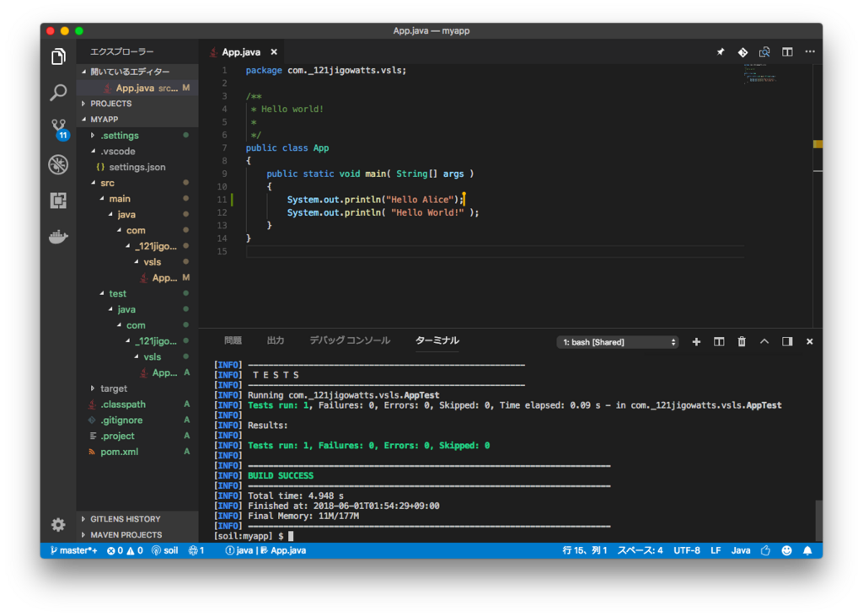This screenshot has height=616, width=863.
Task: Switch to the デバッグ コンソール tab
Action: tap(350, 340)
